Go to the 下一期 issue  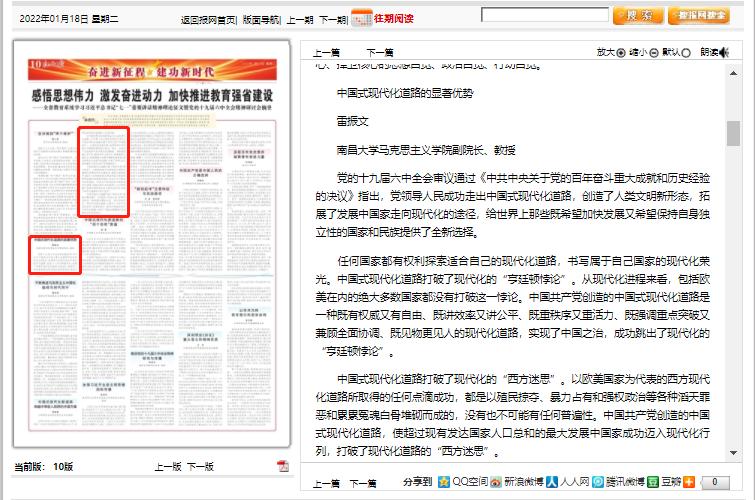[333, 20]
